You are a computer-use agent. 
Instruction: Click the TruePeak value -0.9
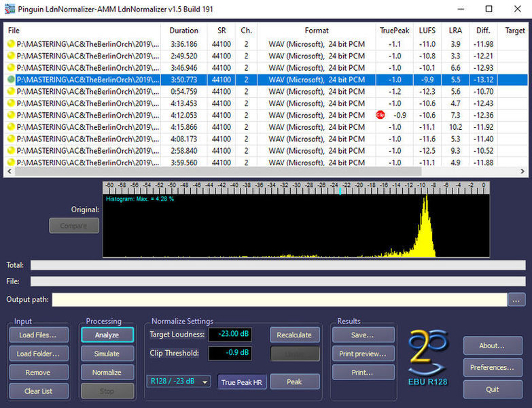[400, 115]
